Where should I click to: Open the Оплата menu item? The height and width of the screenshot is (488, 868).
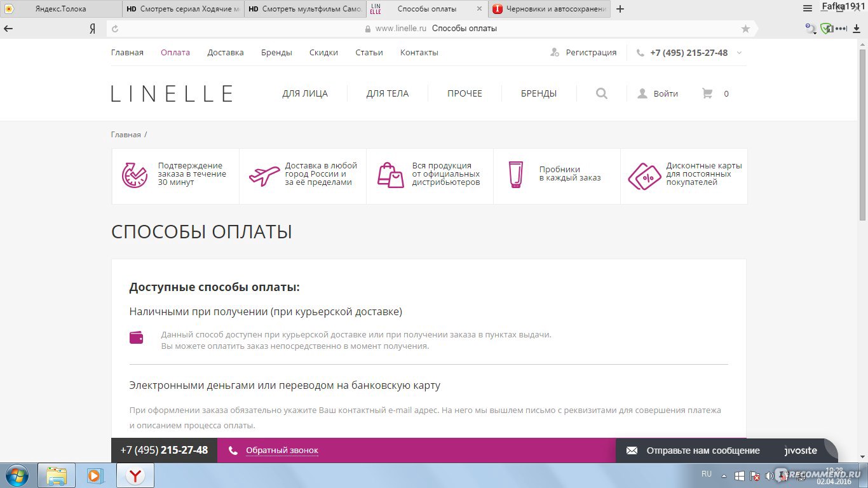click(x=175, y=53)
